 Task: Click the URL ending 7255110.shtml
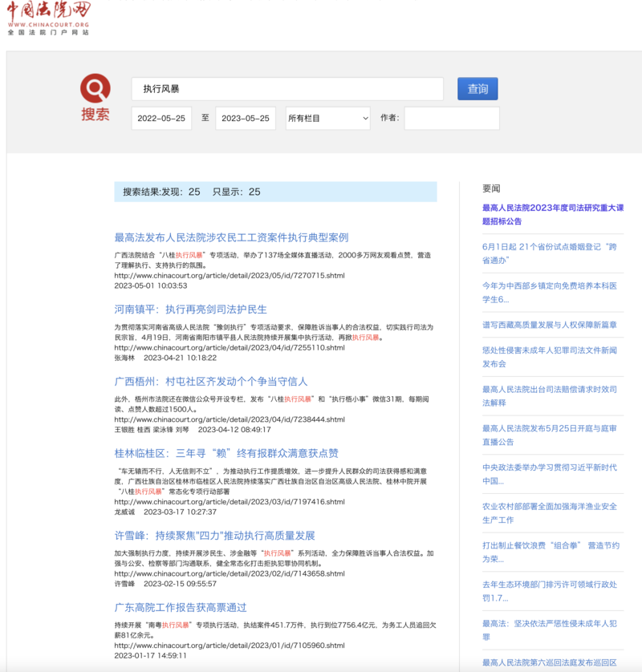point(230,347)
